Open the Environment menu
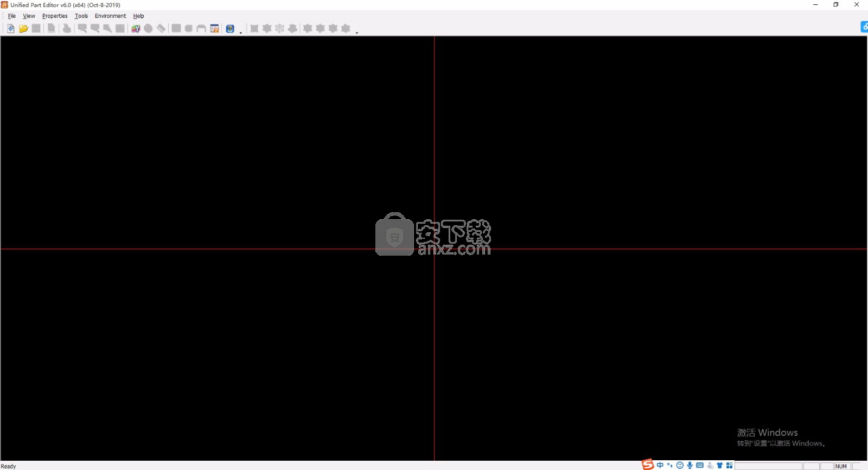Viewport: 868px width, 470px height. click(110, 16)
